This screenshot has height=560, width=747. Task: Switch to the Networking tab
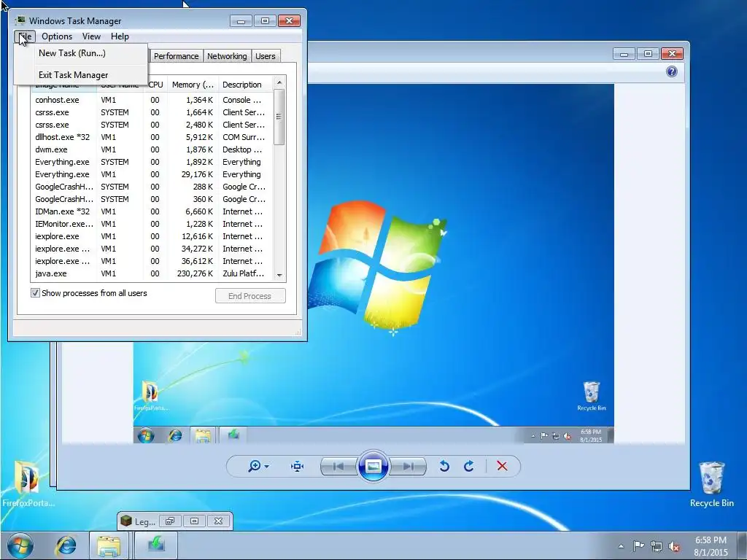(227, 56)
